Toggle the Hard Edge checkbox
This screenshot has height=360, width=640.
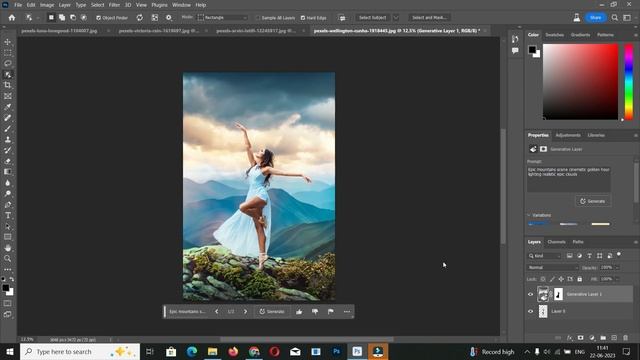coord(303,18)
